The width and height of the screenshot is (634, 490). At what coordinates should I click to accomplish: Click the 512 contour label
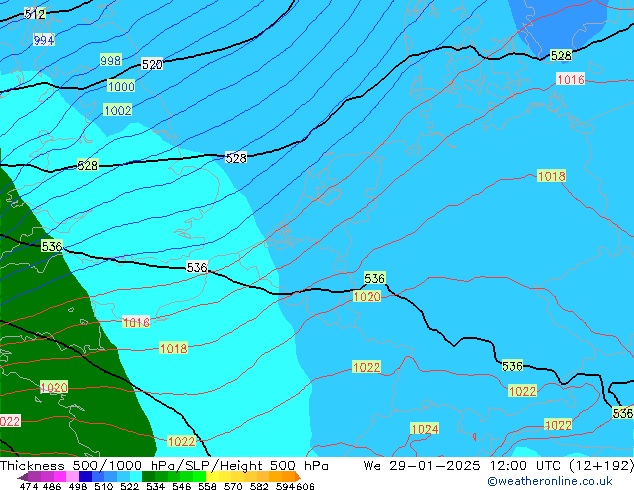click(x=35, y=14)
